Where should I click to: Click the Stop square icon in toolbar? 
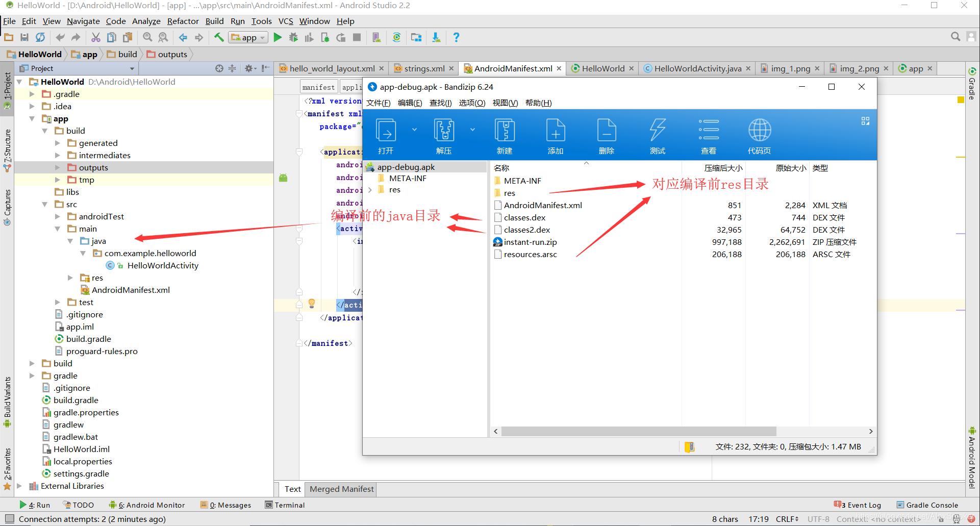(357, 37)
